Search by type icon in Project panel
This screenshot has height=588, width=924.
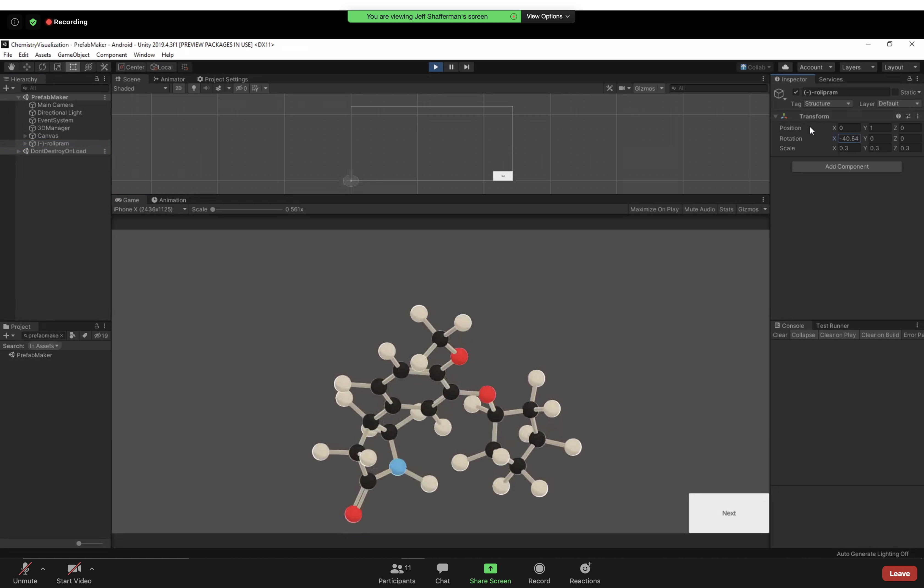73,336
